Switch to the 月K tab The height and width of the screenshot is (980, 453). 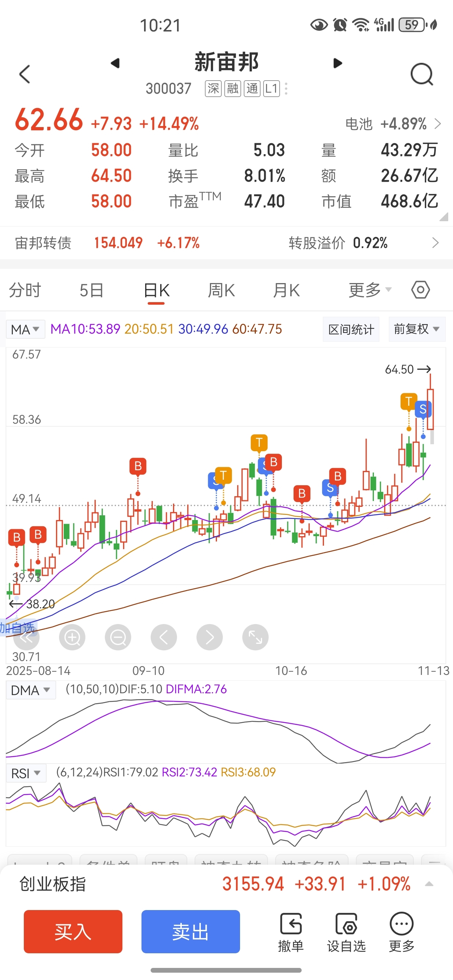pyautogui.click(x=286, y=290)
